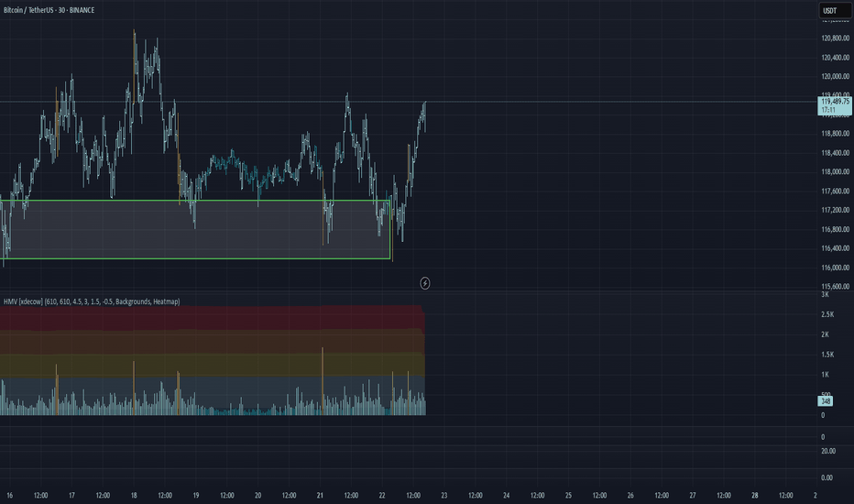This screenshot has width=854, height=504.
Task: Click date 22 on the time axis
Action: tap(382, 495)
